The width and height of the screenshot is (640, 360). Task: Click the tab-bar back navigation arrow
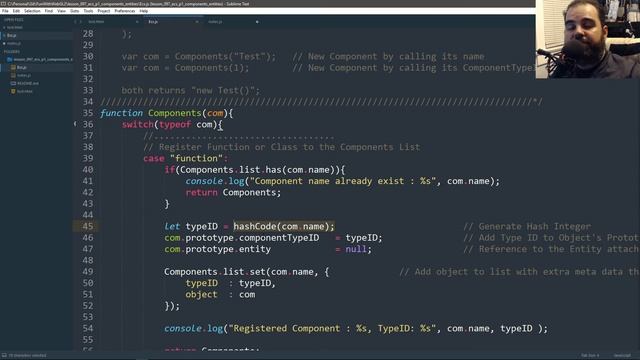click(76, 22)
